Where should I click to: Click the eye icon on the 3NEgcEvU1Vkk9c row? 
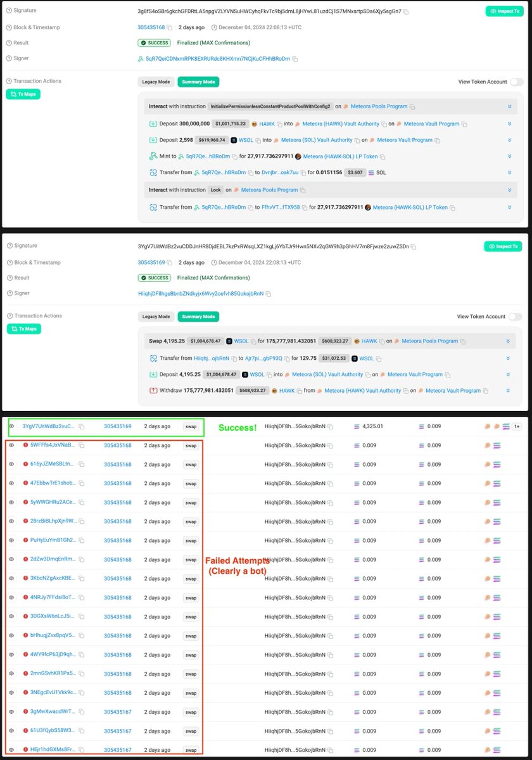(11, 692)
